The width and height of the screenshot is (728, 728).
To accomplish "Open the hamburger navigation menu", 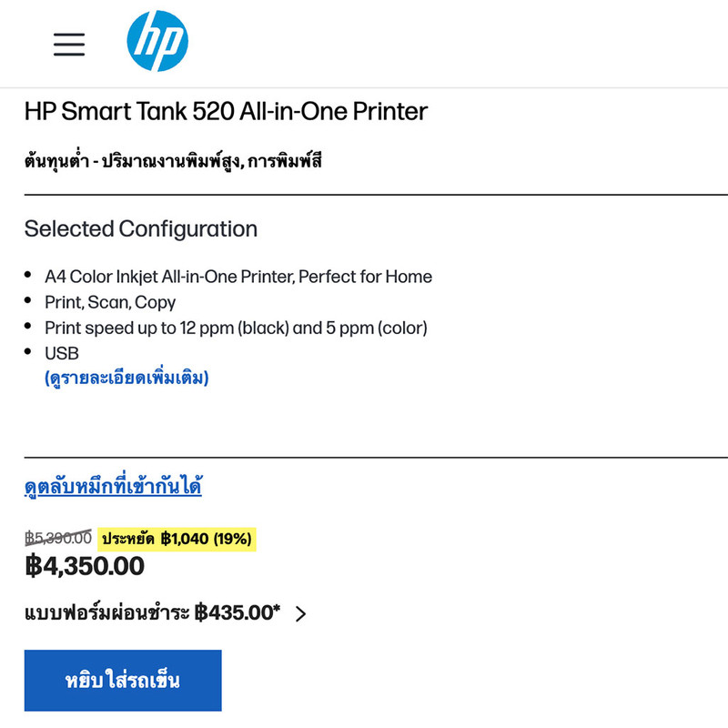I will (69, 45).
